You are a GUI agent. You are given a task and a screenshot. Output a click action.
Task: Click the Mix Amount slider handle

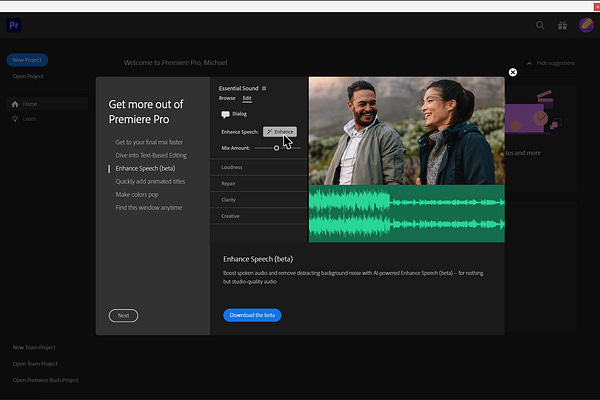(276, 148)
